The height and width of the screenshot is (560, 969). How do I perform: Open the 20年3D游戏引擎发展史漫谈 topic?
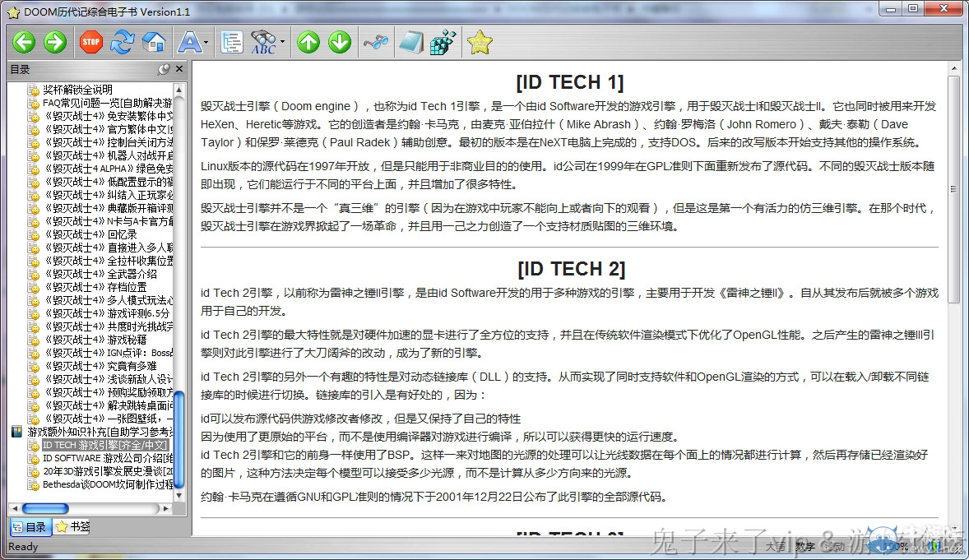108,472
